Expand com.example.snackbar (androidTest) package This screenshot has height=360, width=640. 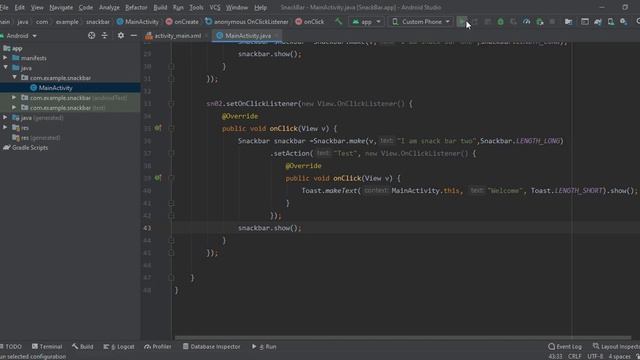point(14,98)
